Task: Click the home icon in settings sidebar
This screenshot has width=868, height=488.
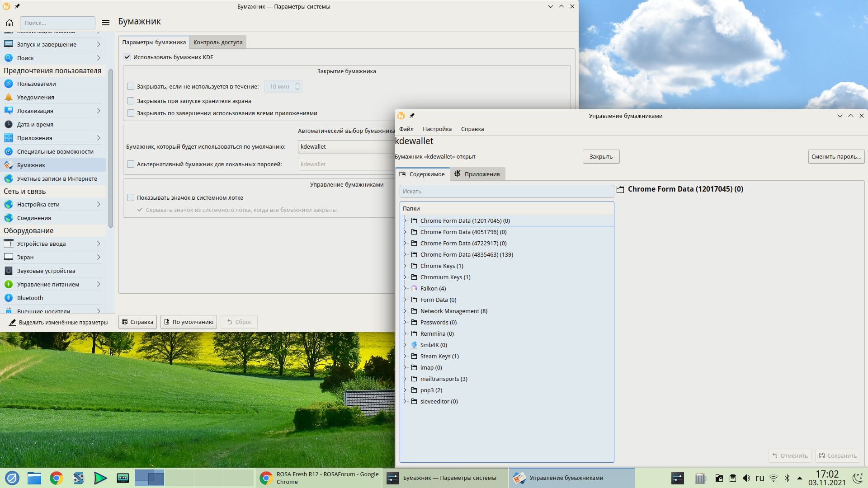Action: pyautogui.click(x=9, y=23)
